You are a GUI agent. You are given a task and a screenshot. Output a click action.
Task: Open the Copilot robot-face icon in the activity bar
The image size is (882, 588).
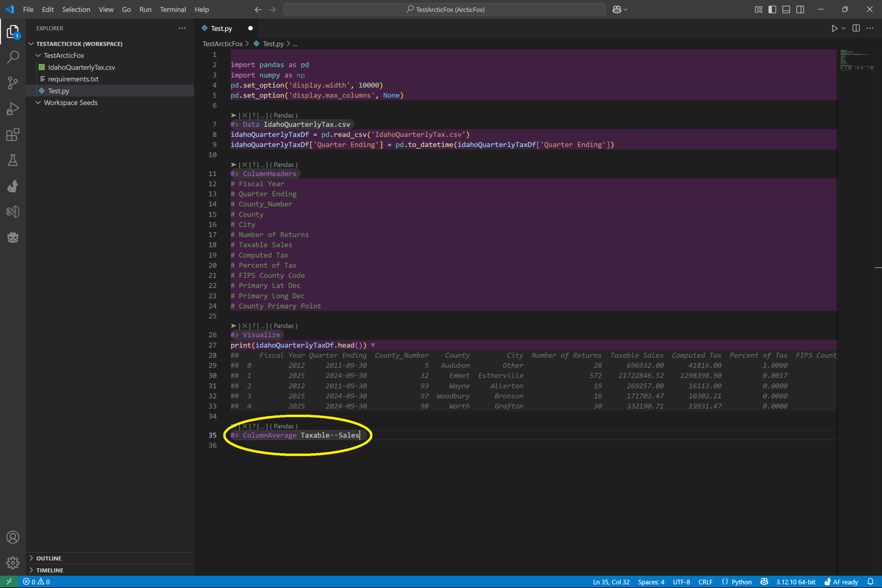pyautogui.click(x=13, y=237)
